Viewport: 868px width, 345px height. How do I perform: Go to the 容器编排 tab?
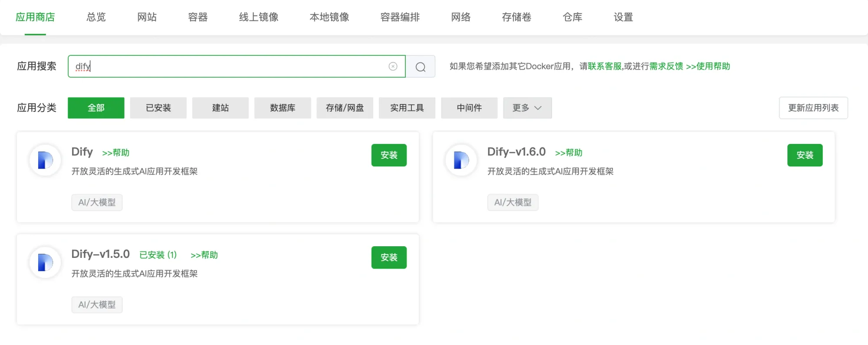400,17
